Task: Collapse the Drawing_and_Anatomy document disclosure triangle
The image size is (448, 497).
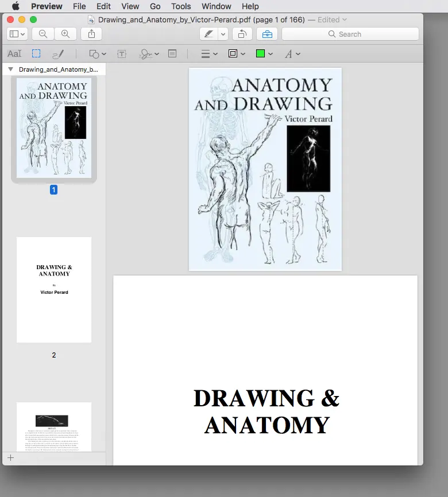Action: pyautogui.click(x=10, y=69)
